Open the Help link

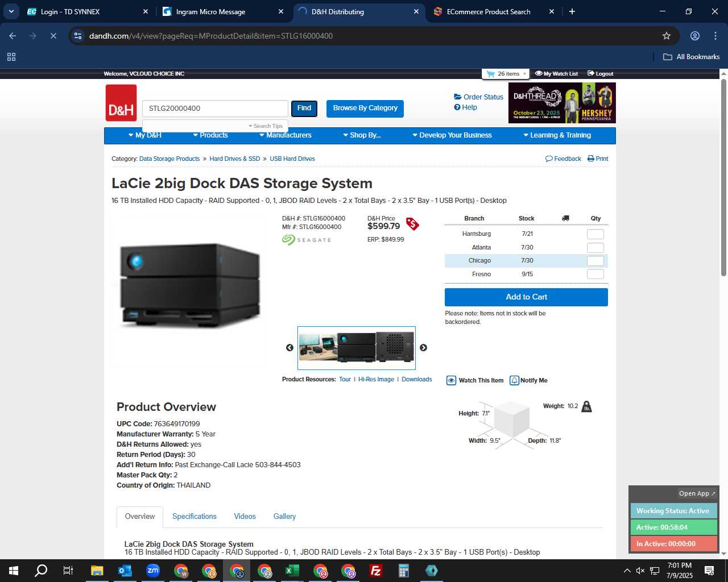click(x=465, y=107)
